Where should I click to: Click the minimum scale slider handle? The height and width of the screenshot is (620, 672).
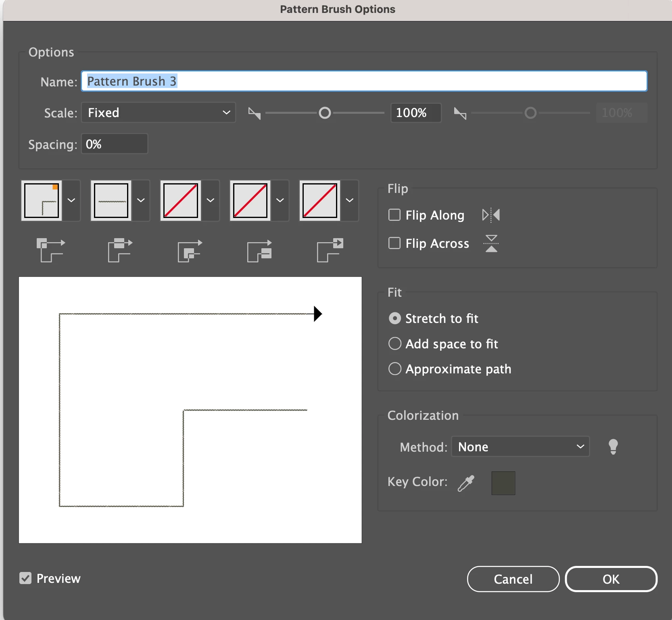[x=325, y=113]
